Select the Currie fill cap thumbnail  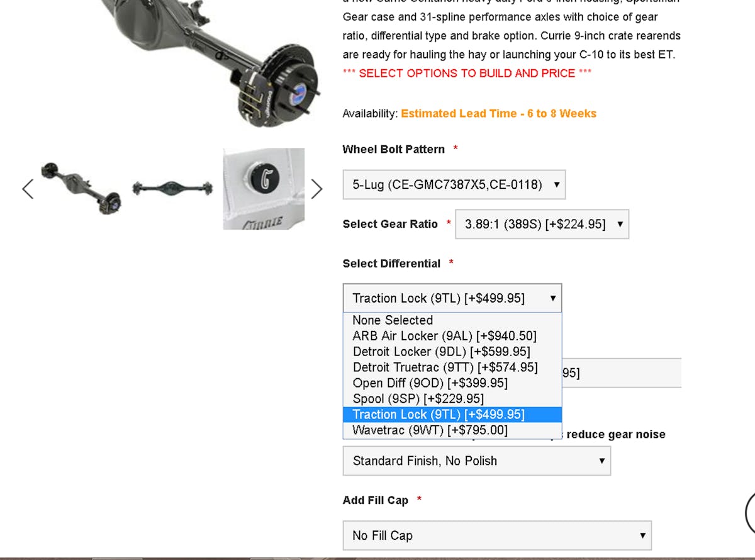(x=264, y=189)
